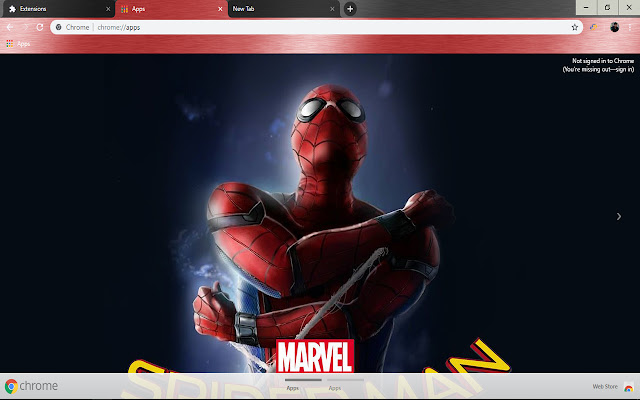Click the Chrome Web Store icon
The width and height of the screenshot is (640, 400).
629,387
